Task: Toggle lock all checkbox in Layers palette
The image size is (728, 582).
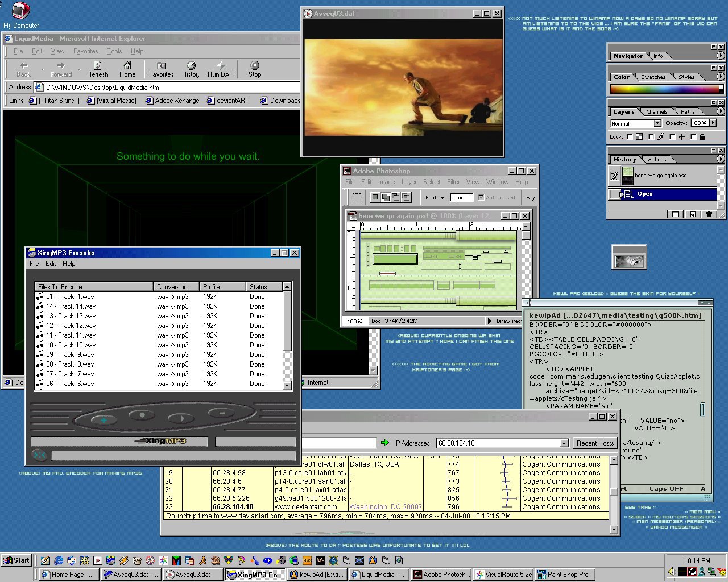Action: point(693,136)
